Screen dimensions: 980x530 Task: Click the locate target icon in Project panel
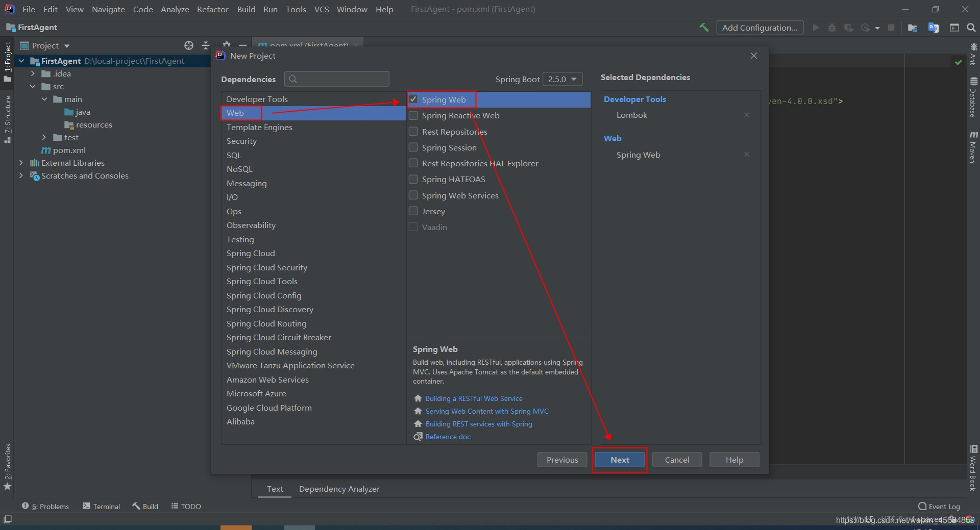point(189,45)
